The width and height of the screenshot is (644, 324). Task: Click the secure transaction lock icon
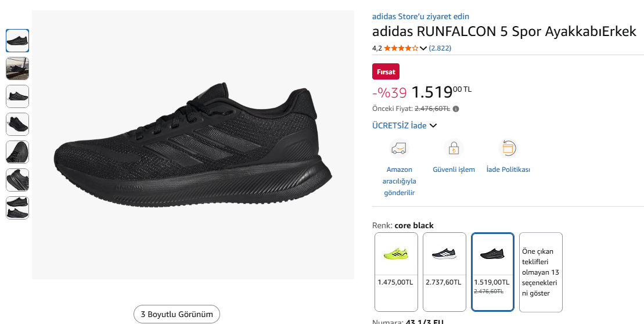coord(454,149)
